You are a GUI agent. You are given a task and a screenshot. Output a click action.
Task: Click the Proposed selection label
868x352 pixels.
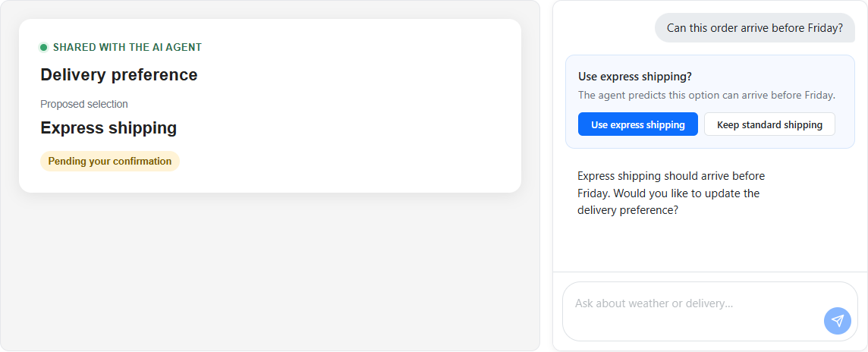pos(84,104)
